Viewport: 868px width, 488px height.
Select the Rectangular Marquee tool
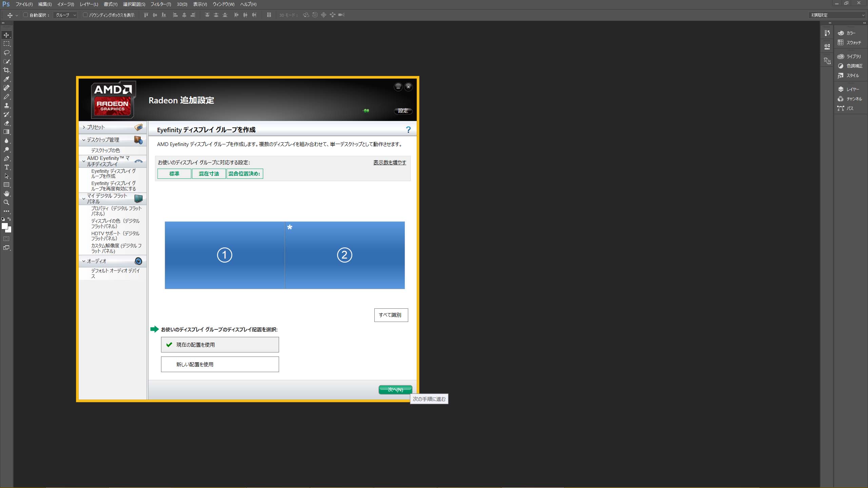coord(6,44)
